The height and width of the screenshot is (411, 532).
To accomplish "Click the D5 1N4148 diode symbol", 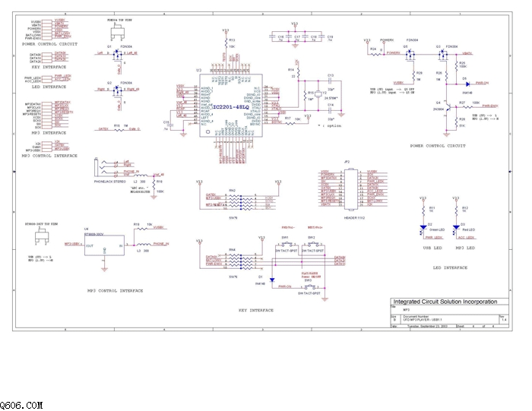I will coord(467,84).
